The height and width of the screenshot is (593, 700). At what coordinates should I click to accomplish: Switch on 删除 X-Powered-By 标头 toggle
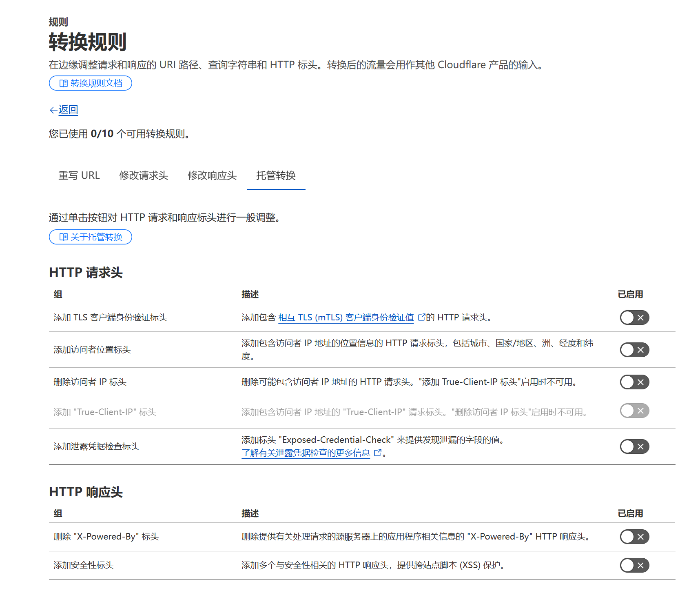634,537
